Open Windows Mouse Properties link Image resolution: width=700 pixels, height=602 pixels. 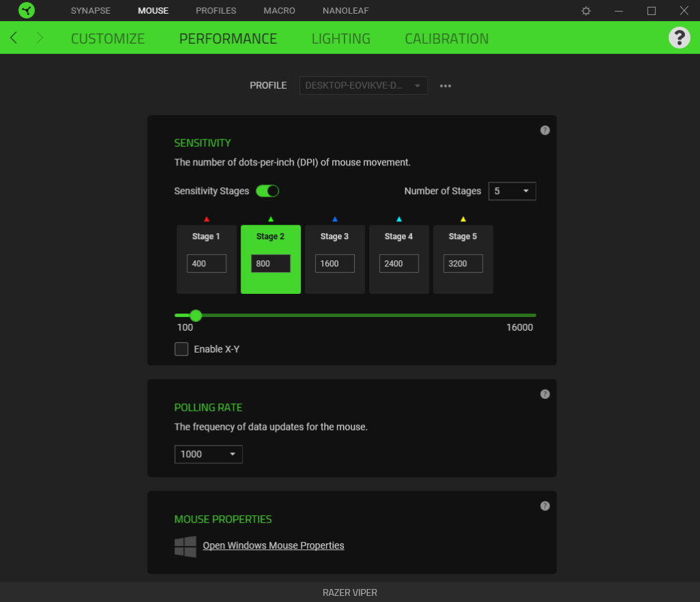point(273,545)
